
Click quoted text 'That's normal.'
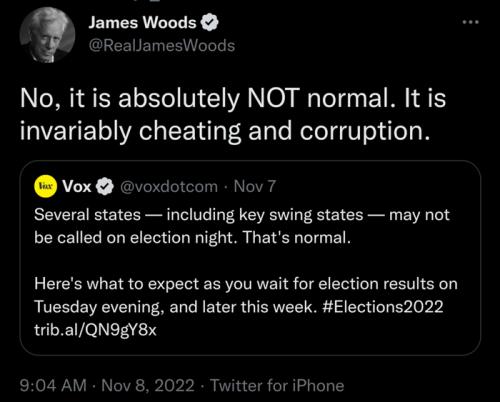pyautogui.click(x=297, y=238)
